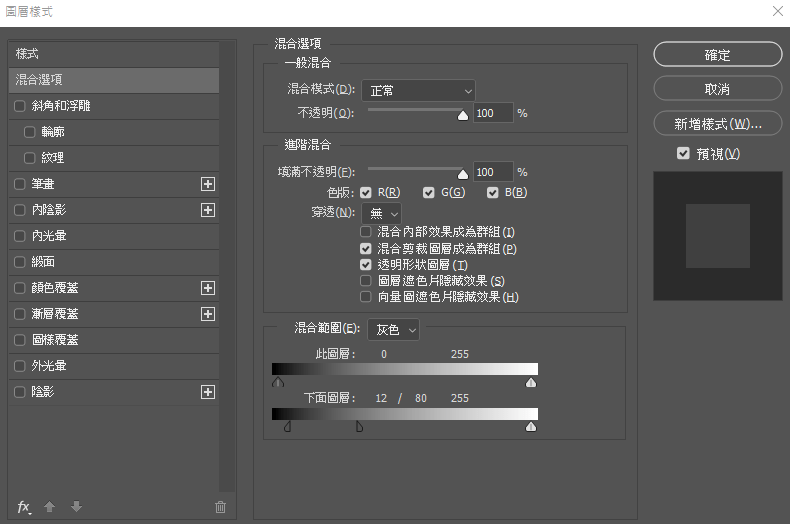790x524 pixels.
Task: Click the 填滿不透明 slider handle
Action: click(x=463, y=174)
